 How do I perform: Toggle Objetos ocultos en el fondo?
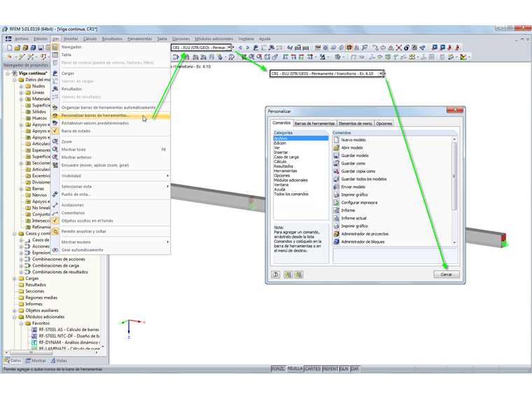(x=55, y=220)
